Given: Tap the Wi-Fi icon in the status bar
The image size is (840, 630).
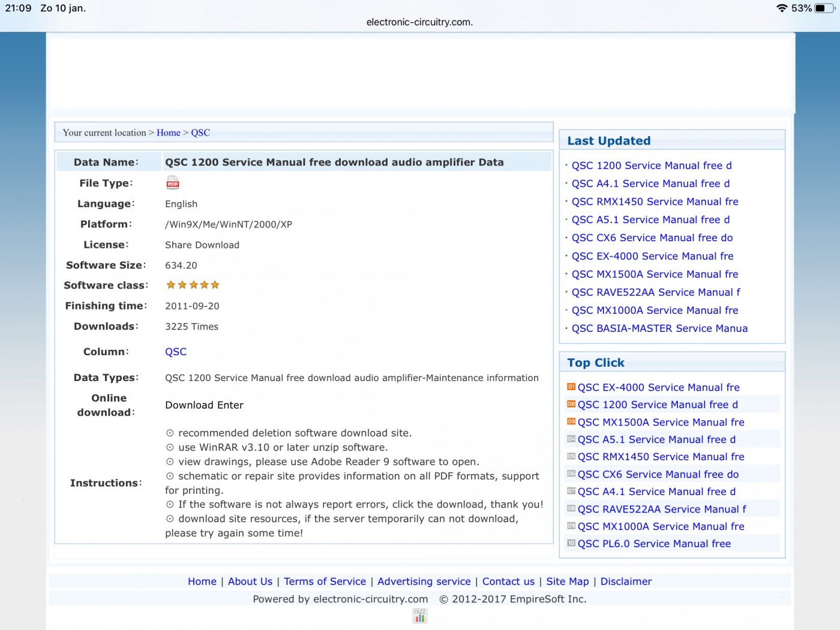Looking at the screenshot, I should coord(782,8).
